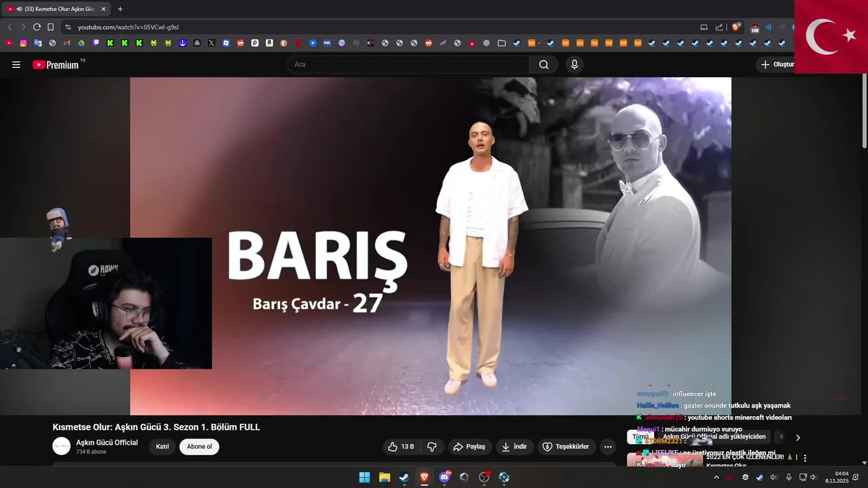Go back with the browser back arrow
Viewport: 868px width, 488px height.
point(9,27)
